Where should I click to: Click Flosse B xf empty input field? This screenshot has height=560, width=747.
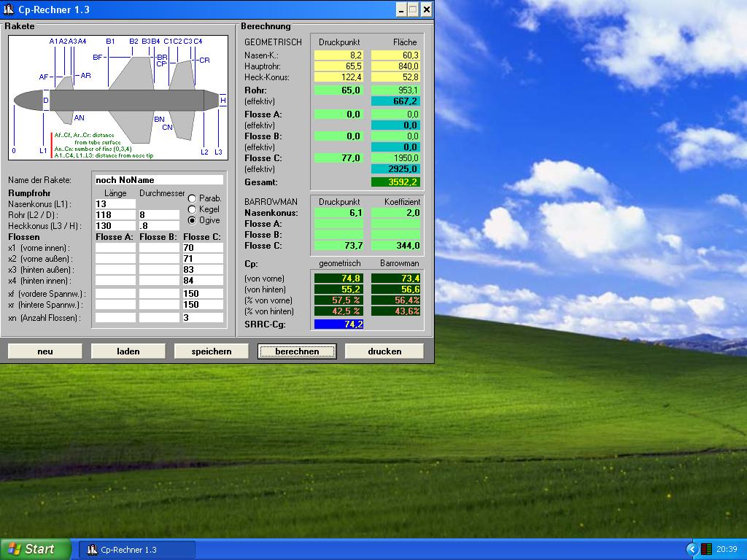pos(159,294)
